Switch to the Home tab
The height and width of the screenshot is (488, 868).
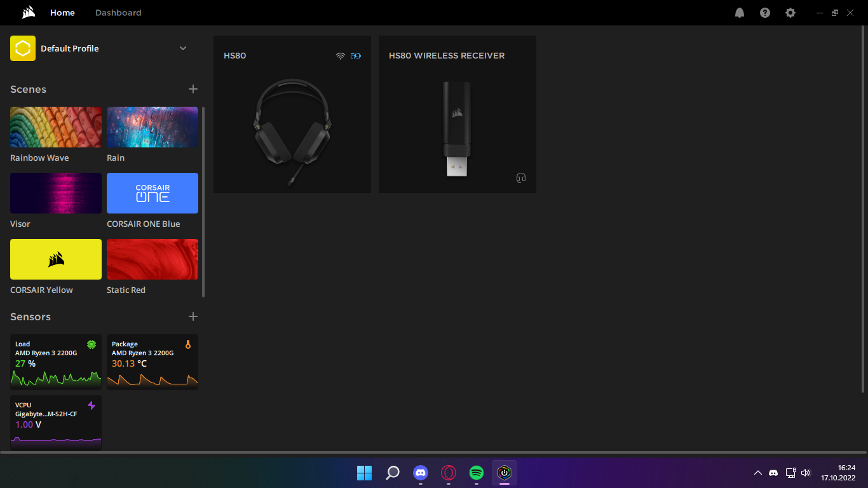point(62,13)
